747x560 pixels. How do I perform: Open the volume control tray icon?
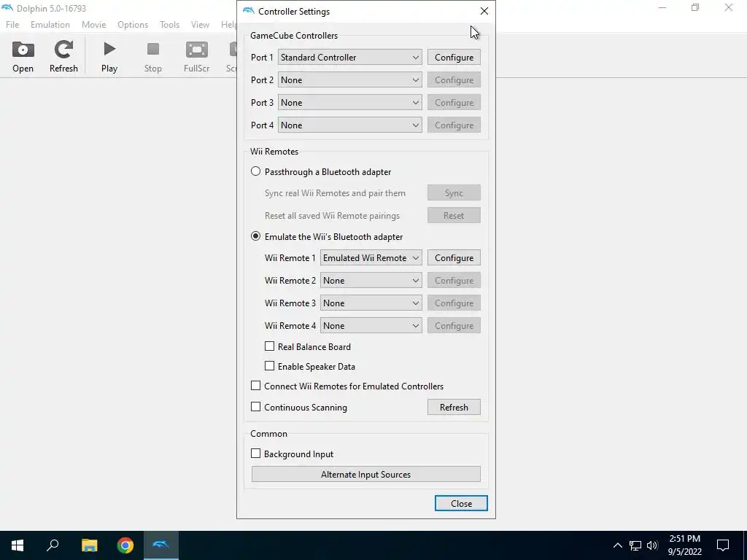click(x=652, y=545)
